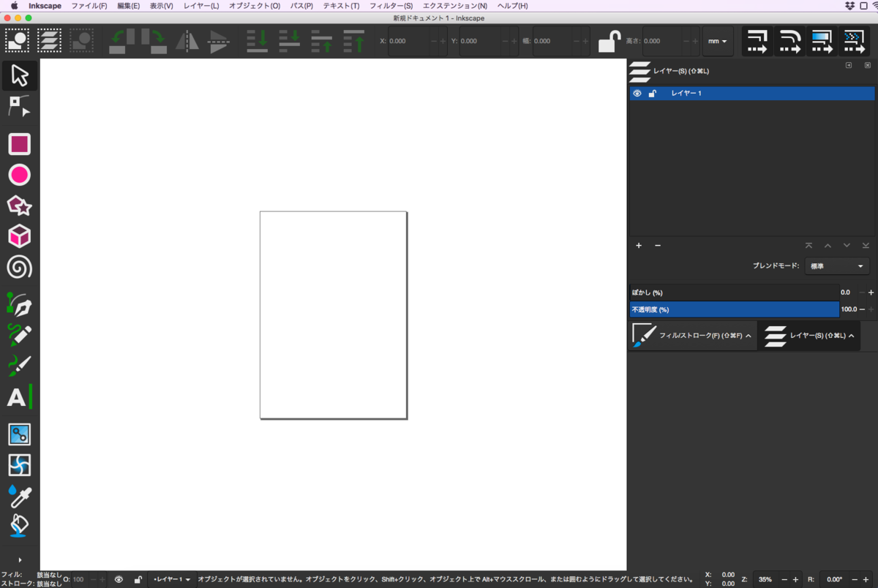Lower selection to bottom
The image size is (878, 588).
258,41
